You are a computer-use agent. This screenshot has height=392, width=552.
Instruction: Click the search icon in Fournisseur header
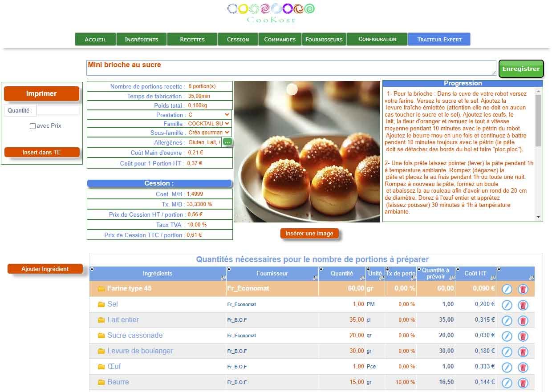pos(315,278)
